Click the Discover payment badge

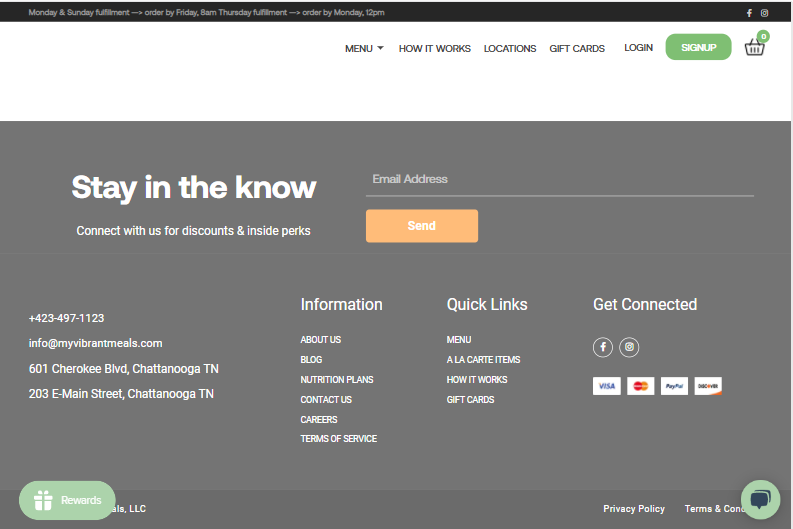[x=708, y=386]
